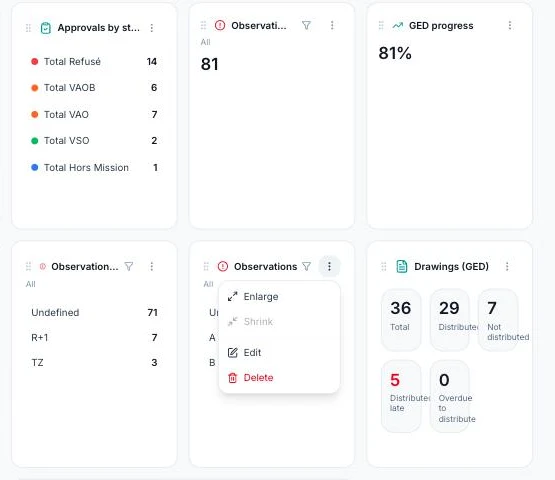This screenshot has width=555, height=480.
Task: Click the 7 Not distributed tile
Action: click(498, 320)
